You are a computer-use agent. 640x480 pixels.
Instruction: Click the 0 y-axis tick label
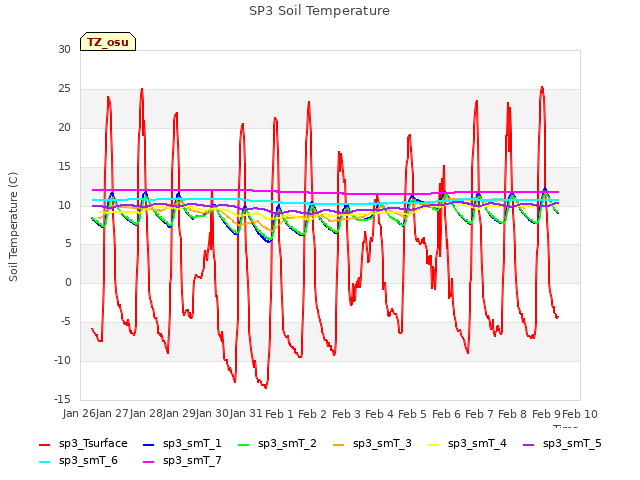(68, 282)
